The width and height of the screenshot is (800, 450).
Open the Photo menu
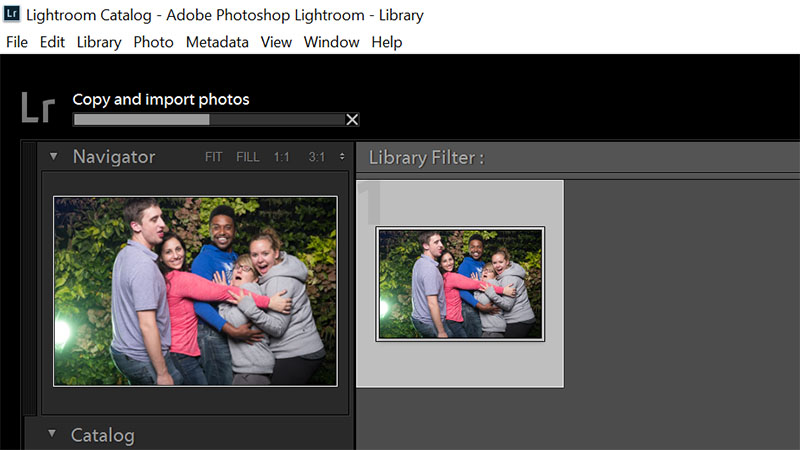[x=153, y=42]
